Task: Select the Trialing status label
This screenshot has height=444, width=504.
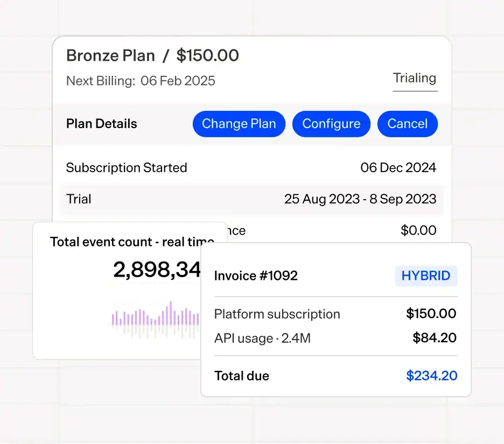Action: pyautogui.click(x=415, y=78)
